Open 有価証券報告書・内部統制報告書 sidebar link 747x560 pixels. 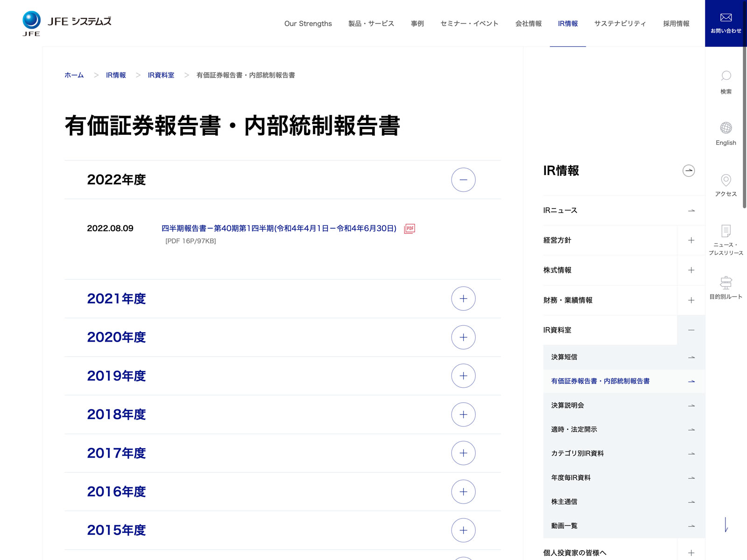click(600, 381)
